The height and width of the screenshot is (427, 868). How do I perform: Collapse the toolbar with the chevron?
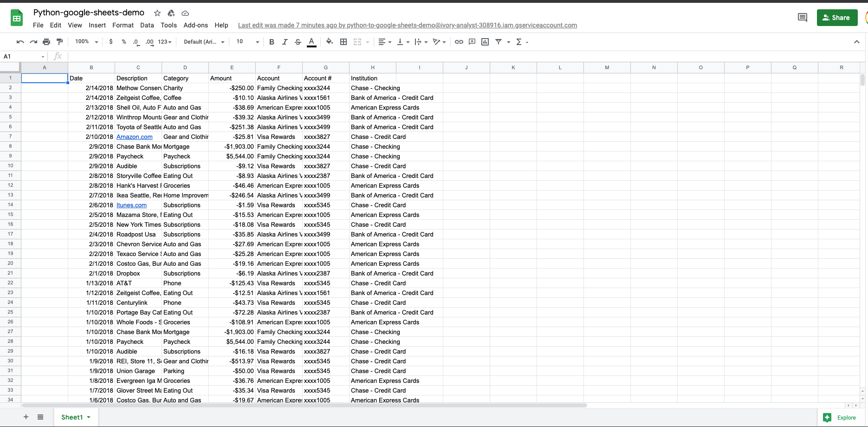point(856,42)
